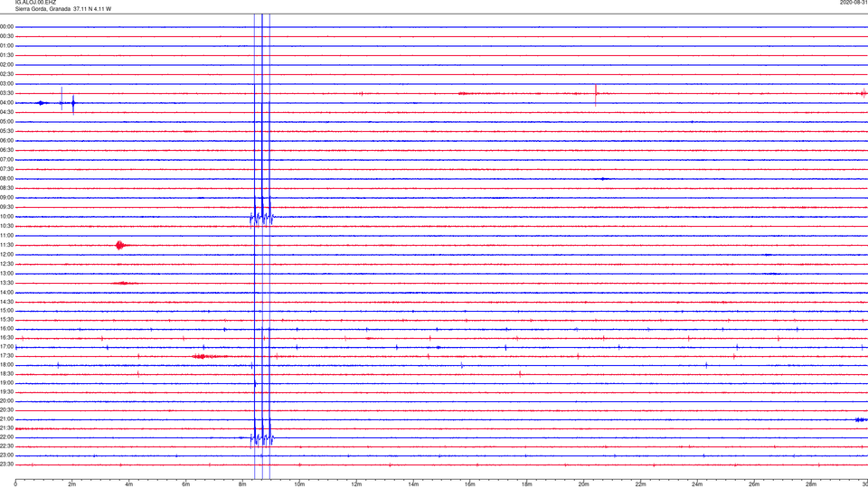This screenshot has width=868, height=488.
Task: Select the 12:00 trace time label
Action: [6, 254]
